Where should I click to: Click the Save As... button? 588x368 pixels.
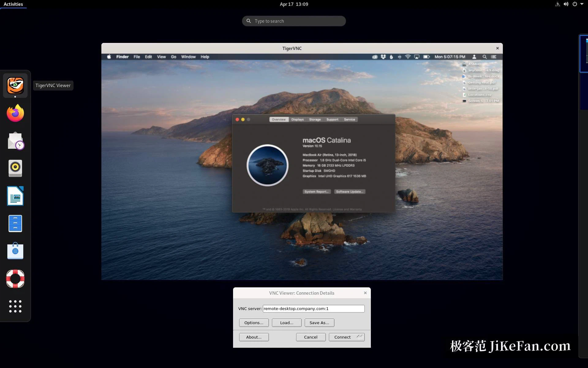(x=319, y=323)
